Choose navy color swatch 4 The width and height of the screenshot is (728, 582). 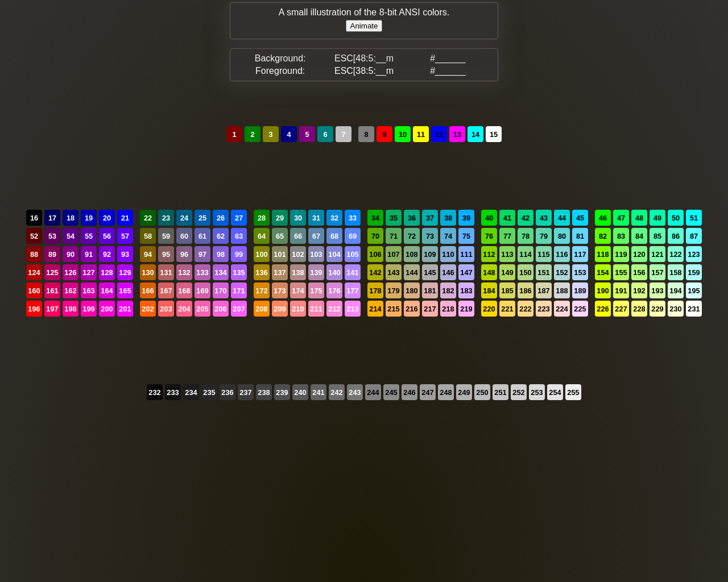coord(289,134)
